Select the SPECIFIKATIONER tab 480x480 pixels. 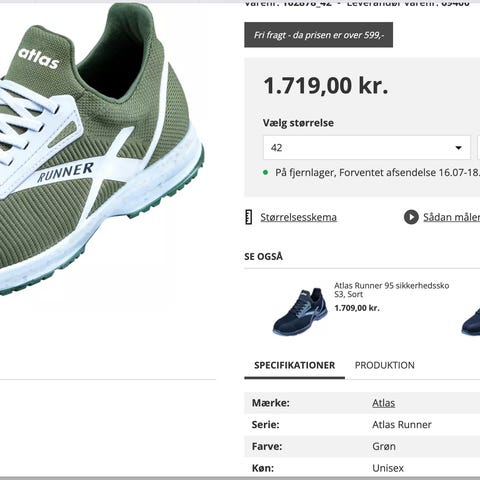point(294,365)
